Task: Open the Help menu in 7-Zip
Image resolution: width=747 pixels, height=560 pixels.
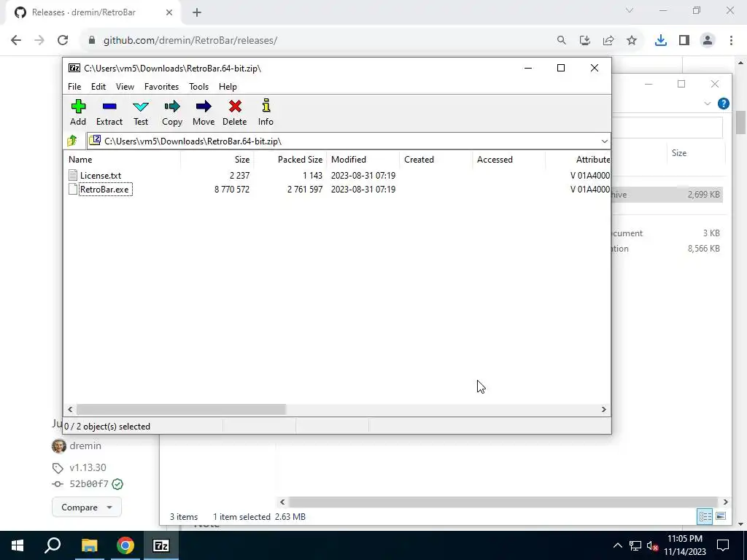Action: pos(228,87)
